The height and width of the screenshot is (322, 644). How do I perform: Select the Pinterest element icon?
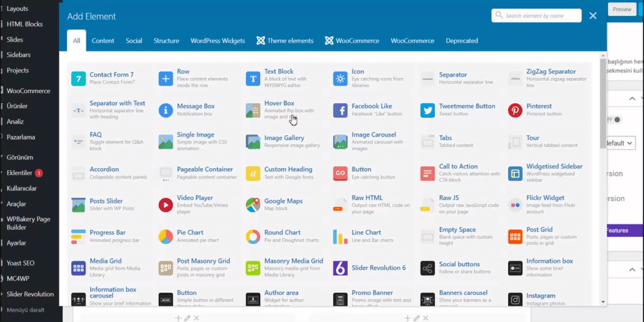515,110
